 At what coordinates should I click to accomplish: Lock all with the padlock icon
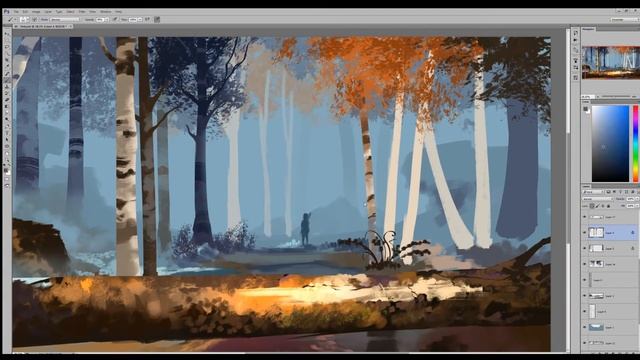pos(609,206)
